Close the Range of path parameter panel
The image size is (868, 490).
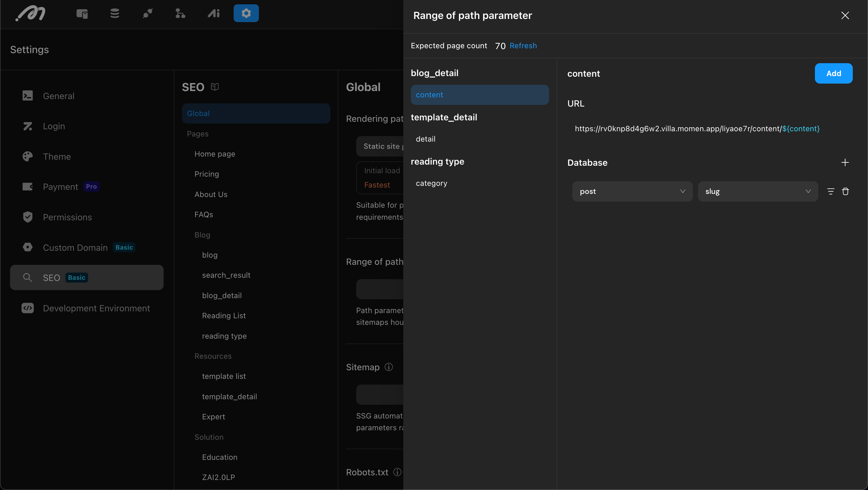coord(845,16)
